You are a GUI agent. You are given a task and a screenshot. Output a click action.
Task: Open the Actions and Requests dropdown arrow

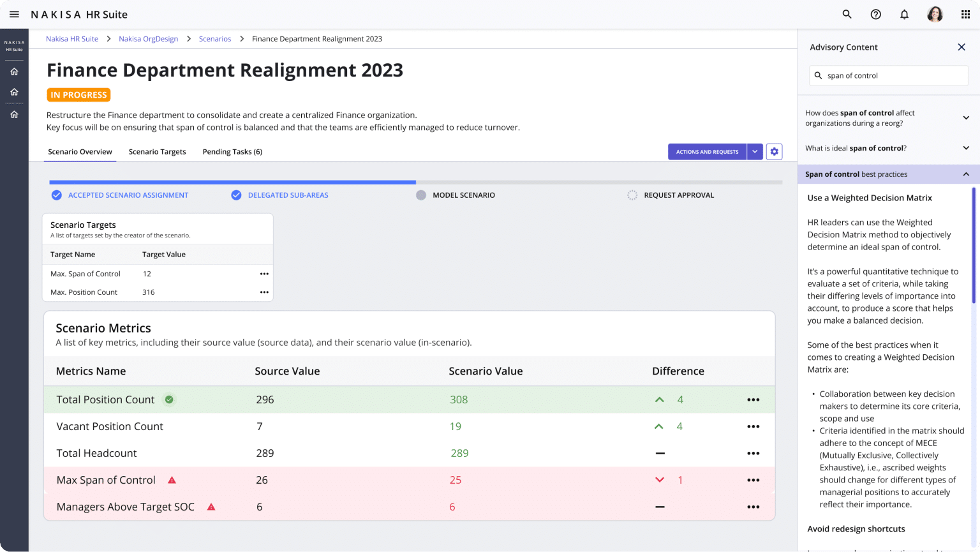click(x=755, y=151)
